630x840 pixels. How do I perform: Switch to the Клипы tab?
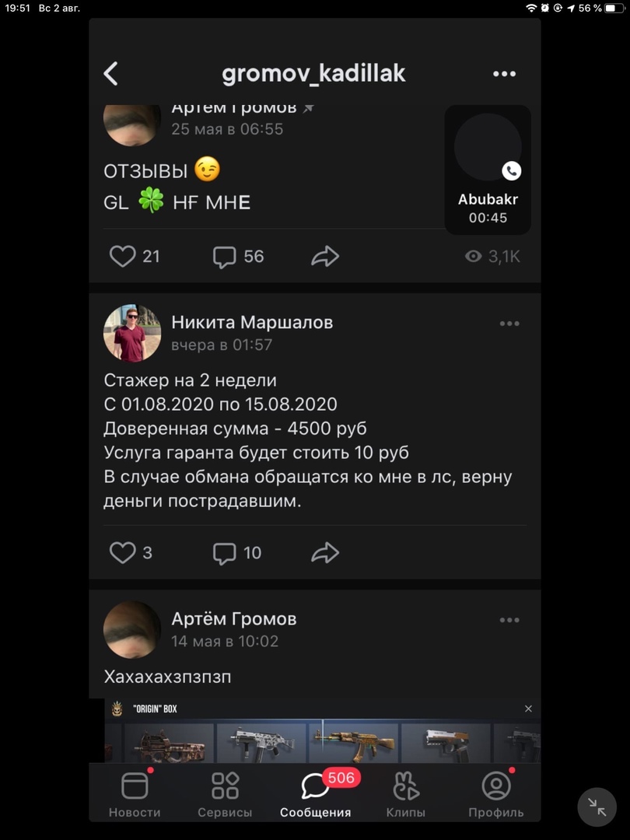coord(405,793)
